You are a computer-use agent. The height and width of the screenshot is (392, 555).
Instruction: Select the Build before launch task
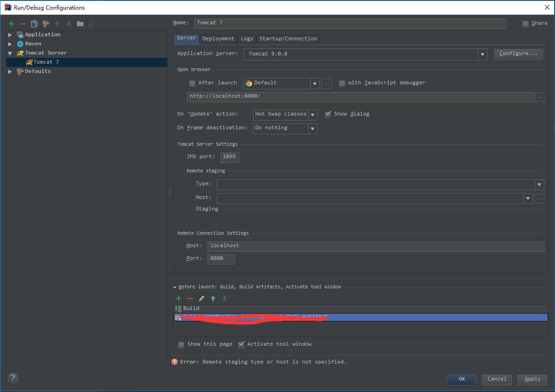click(x=361, y=309)
